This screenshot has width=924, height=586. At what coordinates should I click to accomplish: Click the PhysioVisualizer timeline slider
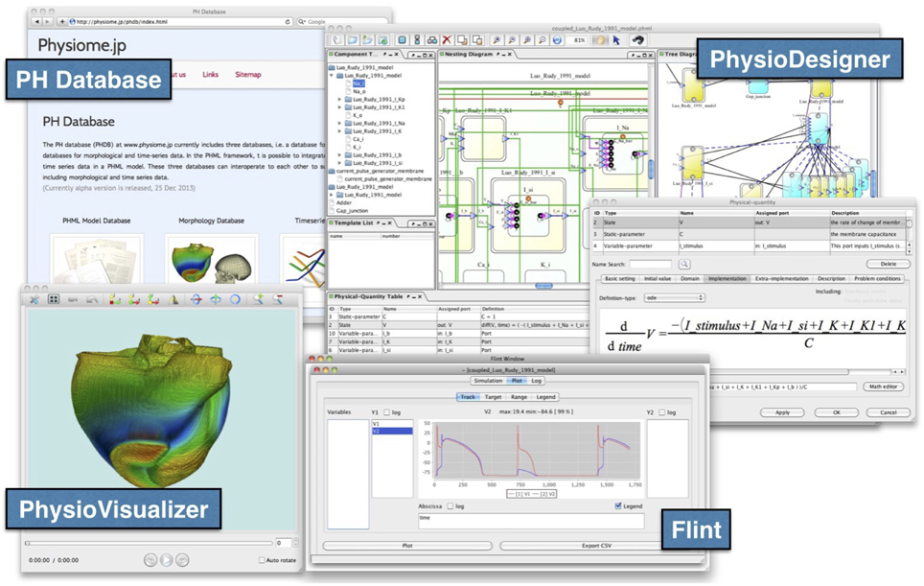click(150, 543)
